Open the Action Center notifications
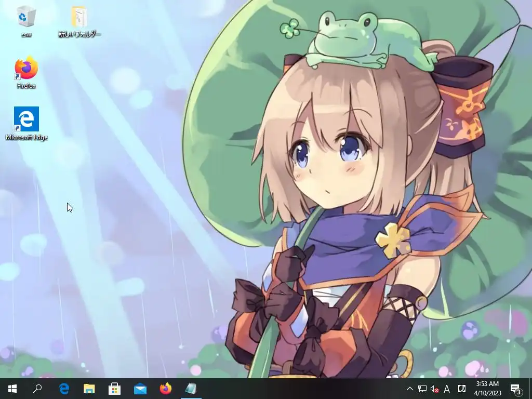 [x=515, y=389]
